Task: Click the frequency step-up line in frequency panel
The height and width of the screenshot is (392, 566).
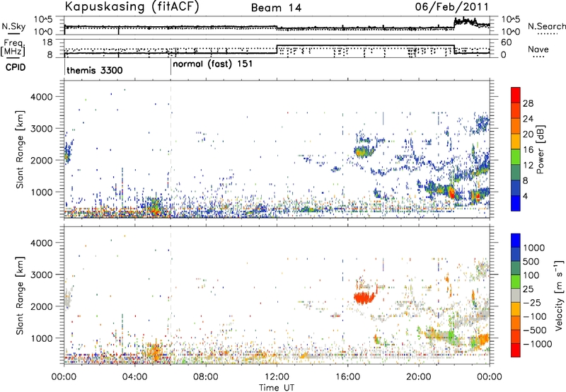Action: point(277,50)
